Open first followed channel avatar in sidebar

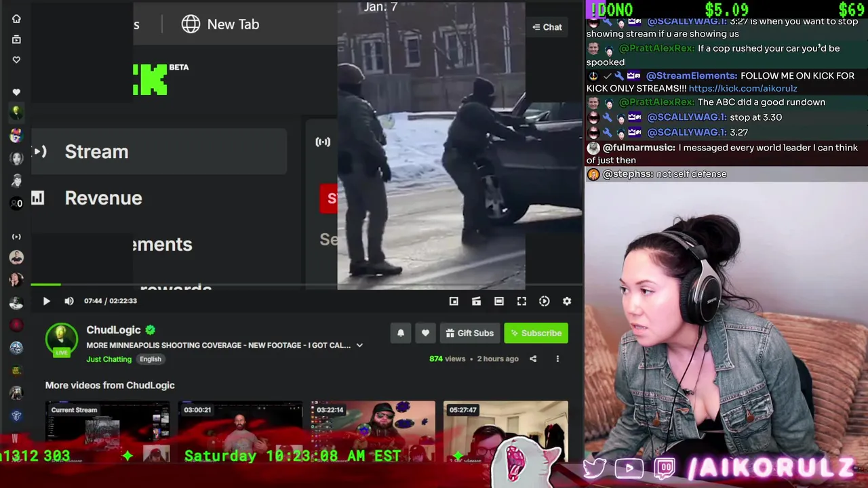[x=16, y=112]
